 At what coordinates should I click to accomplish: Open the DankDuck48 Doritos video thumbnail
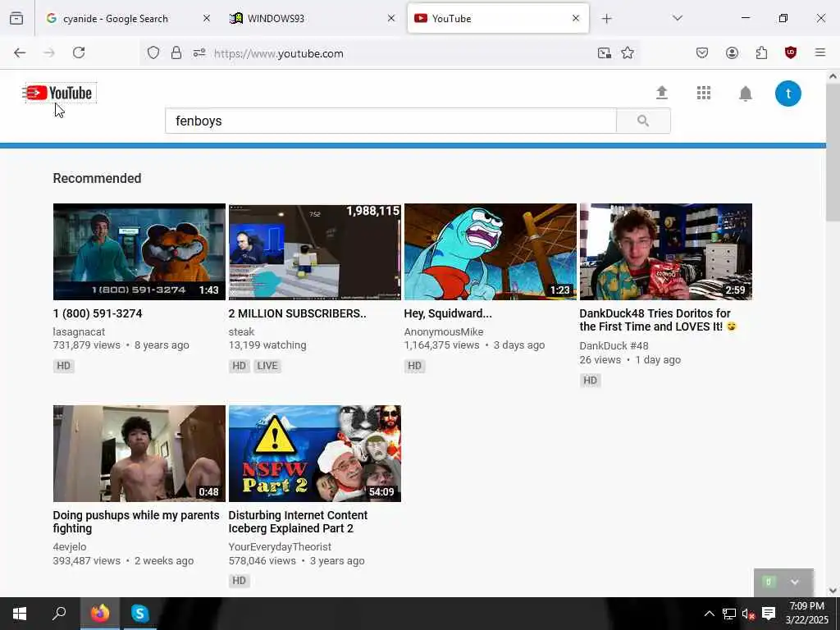pos(666,252)
